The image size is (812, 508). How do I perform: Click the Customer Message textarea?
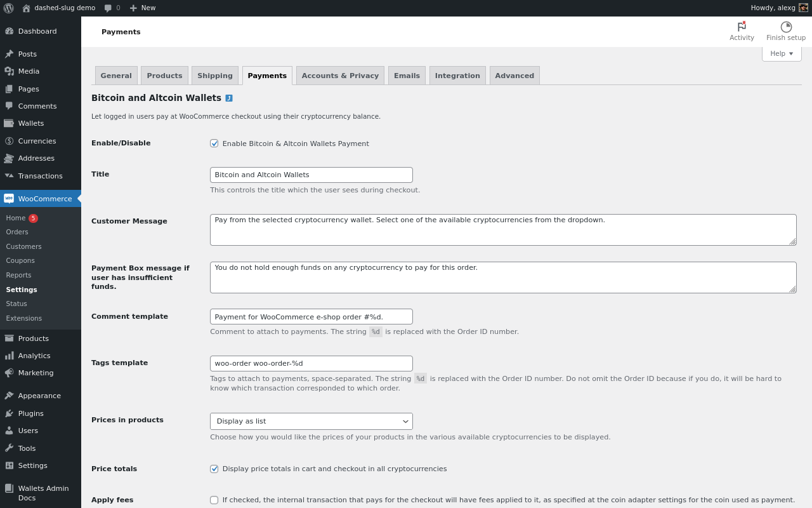[503, 230]
